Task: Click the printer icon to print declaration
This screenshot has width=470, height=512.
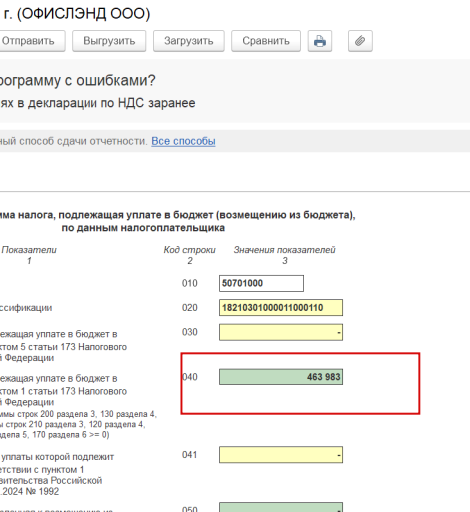Action: [x=320, y=41]
